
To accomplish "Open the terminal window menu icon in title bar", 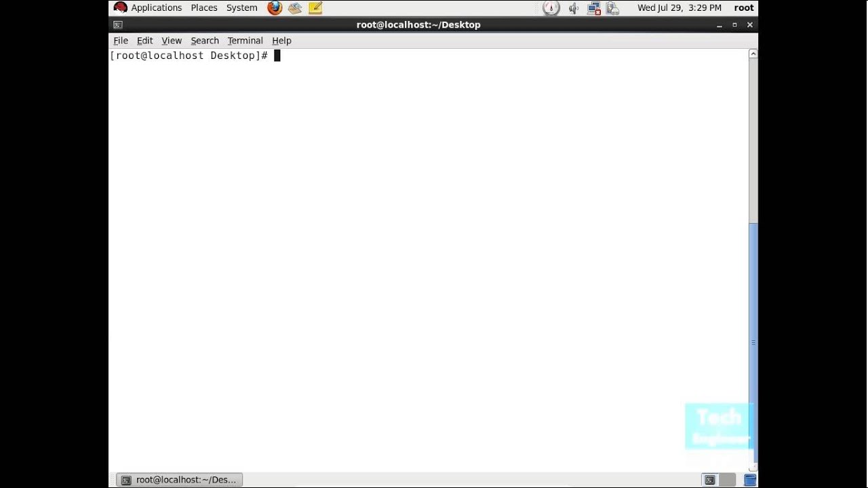I will (x=118, y=25).
